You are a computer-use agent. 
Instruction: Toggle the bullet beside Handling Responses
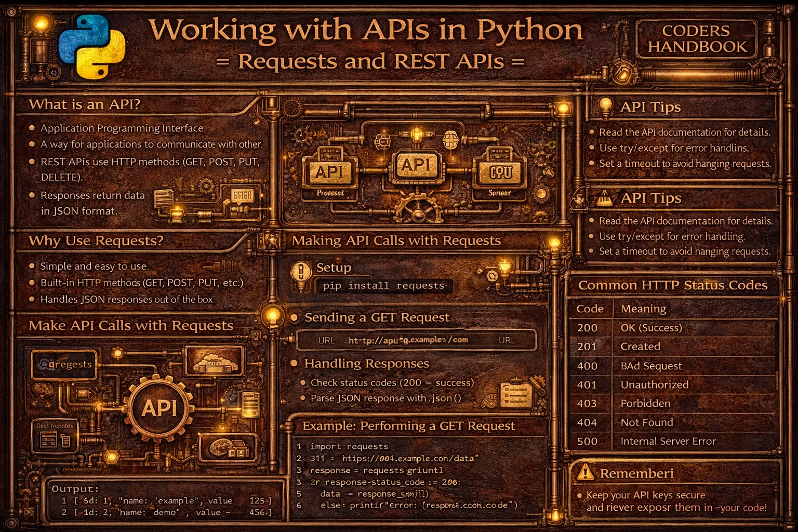click(295, 364)
